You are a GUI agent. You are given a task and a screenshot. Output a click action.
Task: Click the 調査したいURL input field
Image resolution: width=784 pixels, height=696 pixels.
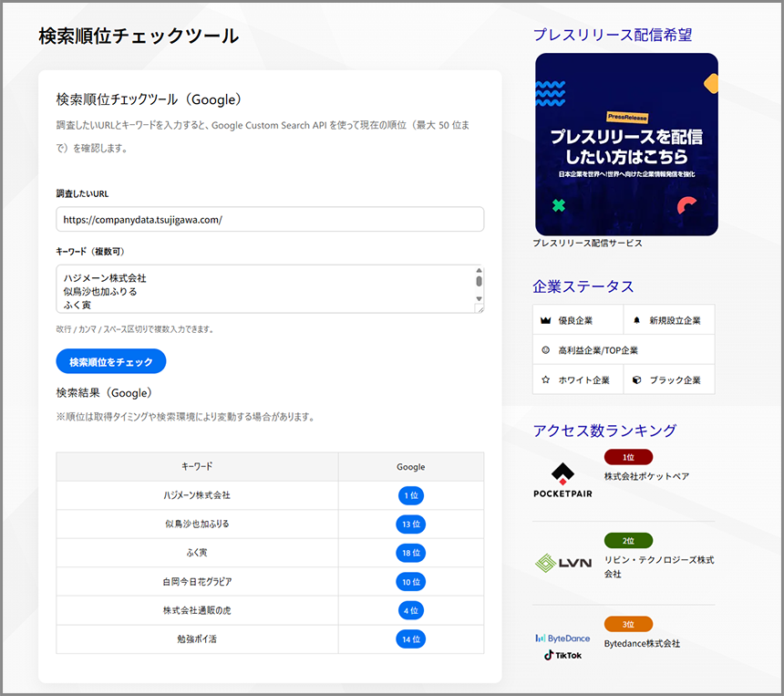click(270, 219)
